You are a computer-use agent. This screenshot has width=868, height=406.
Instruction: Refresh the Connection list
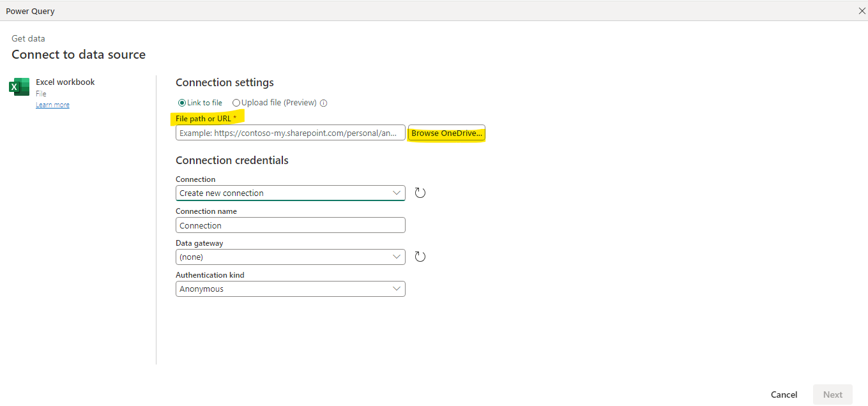pyautogui.click(x=420, y=192)
